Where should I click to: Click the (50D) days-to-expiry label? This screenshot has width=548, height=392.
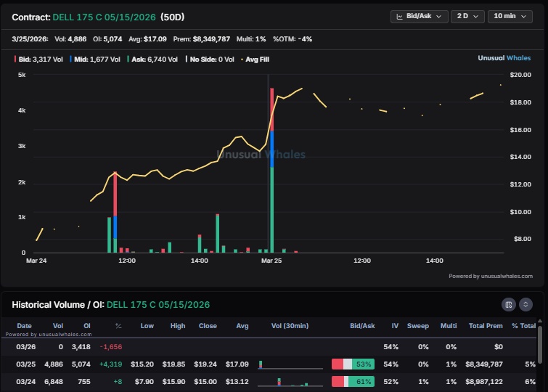[x=172, y=17]
